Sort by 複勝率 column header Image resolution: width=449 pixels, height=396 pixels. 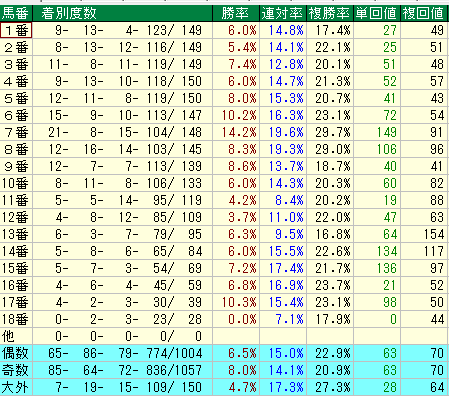coord(330,13)
